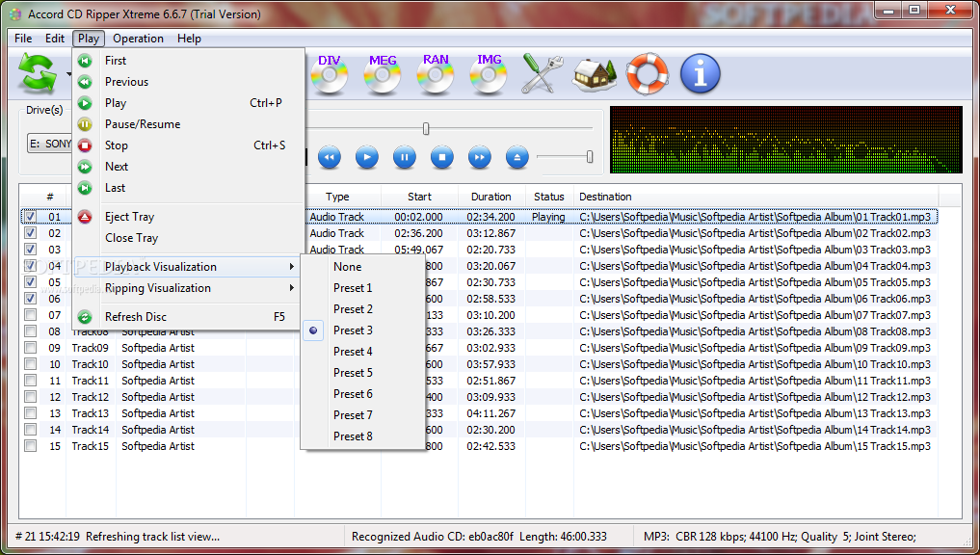Select the Track10 row name

(x=90, y=364)
